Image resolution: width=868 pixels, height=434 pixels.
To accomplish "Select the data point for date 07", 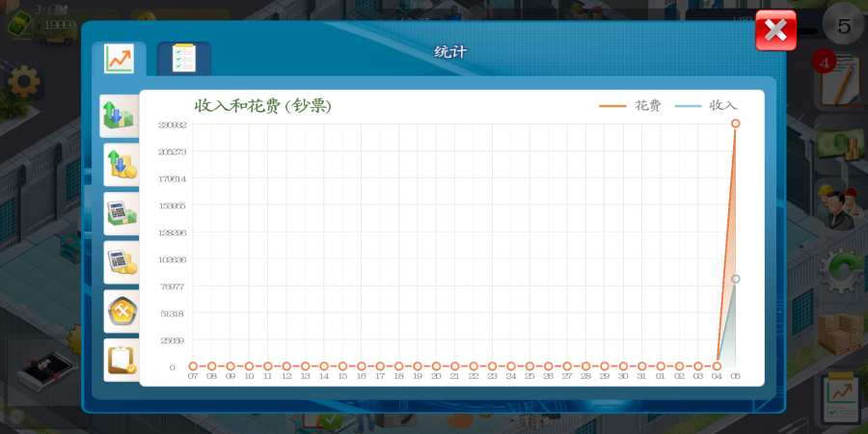I will pyautogui.click(x=193, y=366).
